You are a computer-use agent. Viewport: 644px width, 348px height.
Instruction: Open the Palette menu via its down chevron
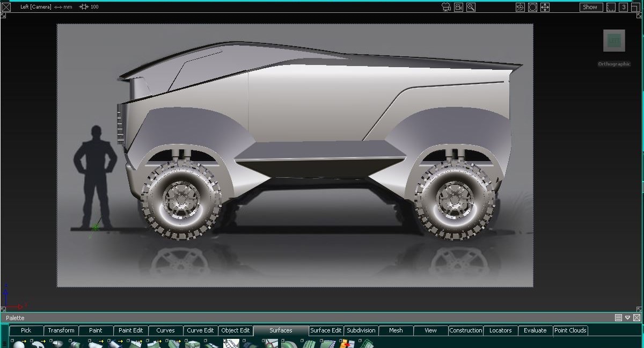pyautogui.click(x=627, y=317)
